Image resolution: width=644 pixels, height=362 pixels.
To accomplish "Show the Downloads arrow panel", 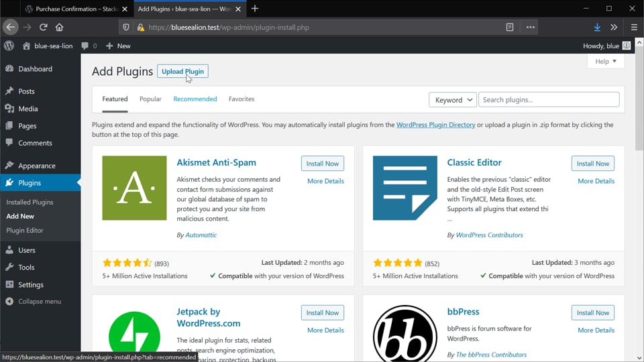I will [597, 27].
